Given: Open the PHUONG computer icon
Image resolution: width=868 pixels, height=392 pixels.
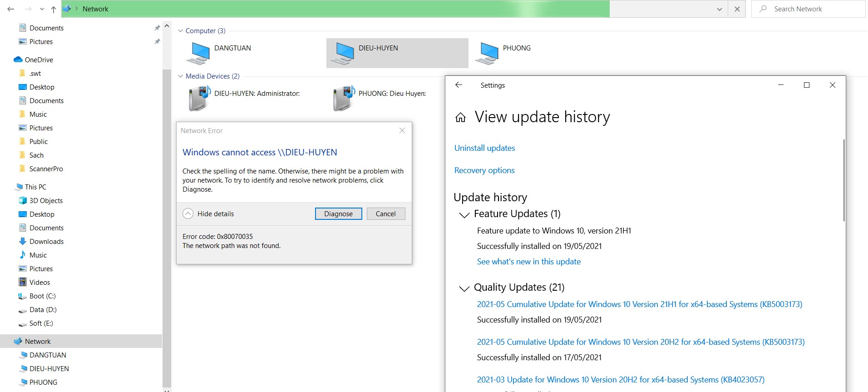Looking at the screenshot, I should pos(487,53).
